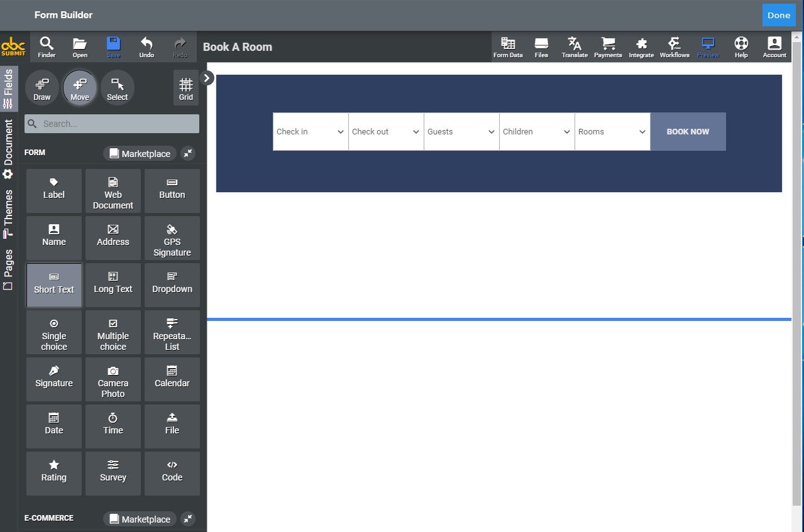Open the Finder search tool

click(47, 47)
